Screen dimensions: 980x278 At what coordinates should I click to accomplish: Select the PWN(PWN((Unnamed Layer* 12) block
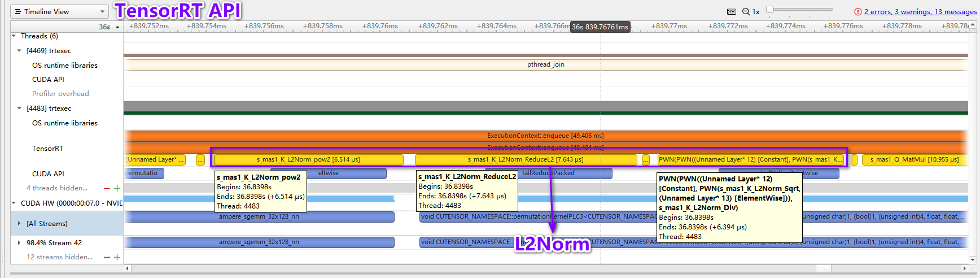pos(751,160)
